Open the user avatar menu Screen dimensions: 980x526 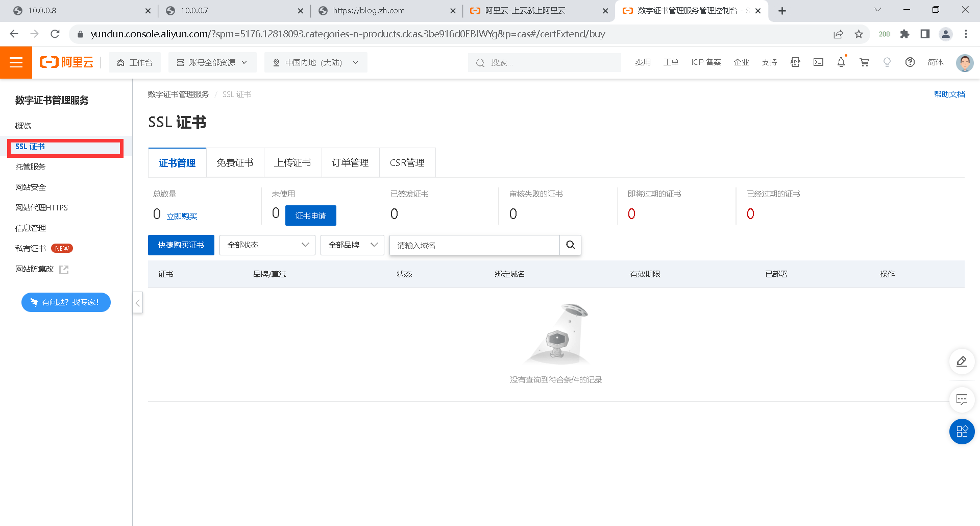tap(965, 63)
